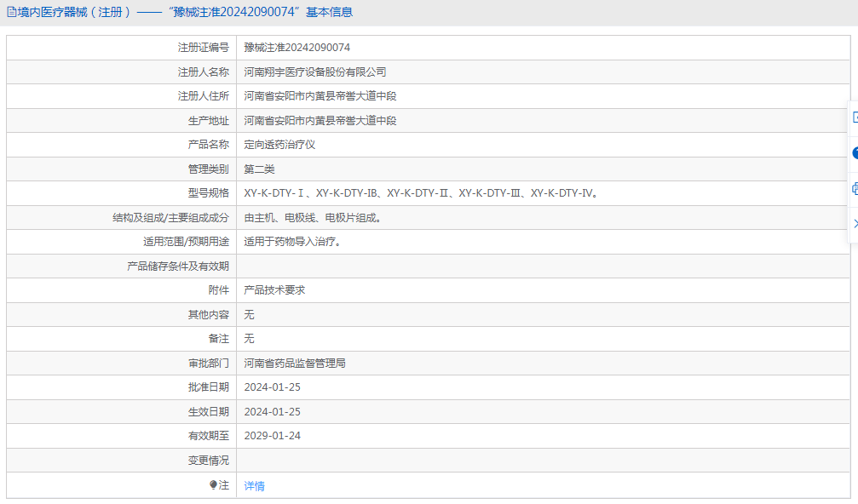The width and height of the screenshot is (858, 504).
Task: Click the 批准日期 value 2024-01-25
Action: point(273,387)
